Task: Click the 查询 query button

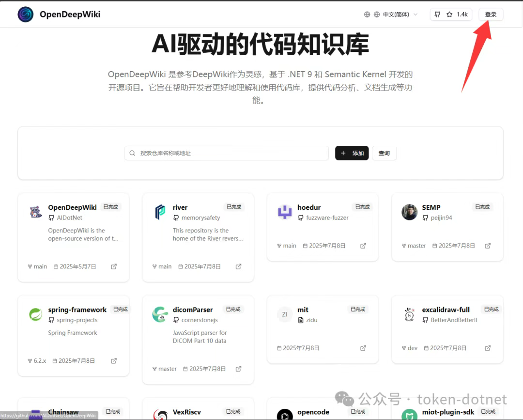Action: [x=384, y=153]
